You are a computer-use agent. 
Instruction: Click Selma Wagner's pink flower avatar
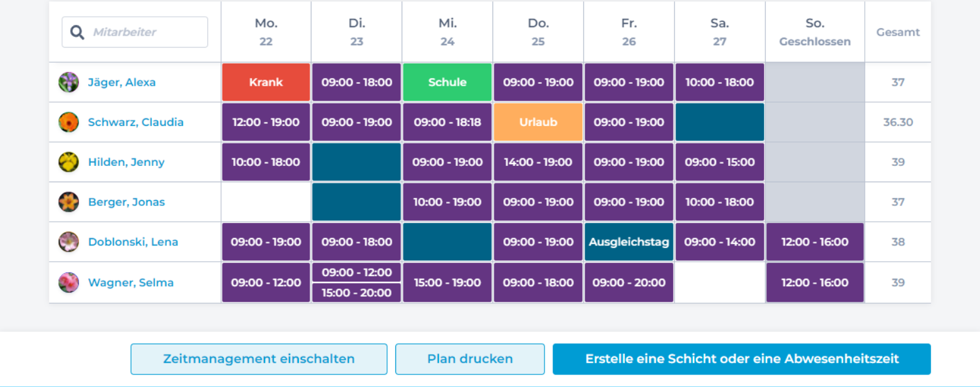(68, 282)
